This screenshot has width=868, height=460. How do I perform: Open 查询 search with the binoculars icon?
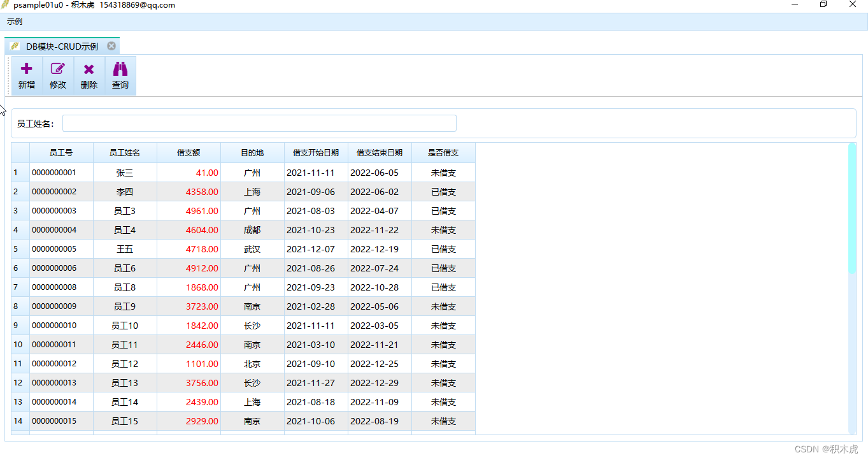pos(120,68)
